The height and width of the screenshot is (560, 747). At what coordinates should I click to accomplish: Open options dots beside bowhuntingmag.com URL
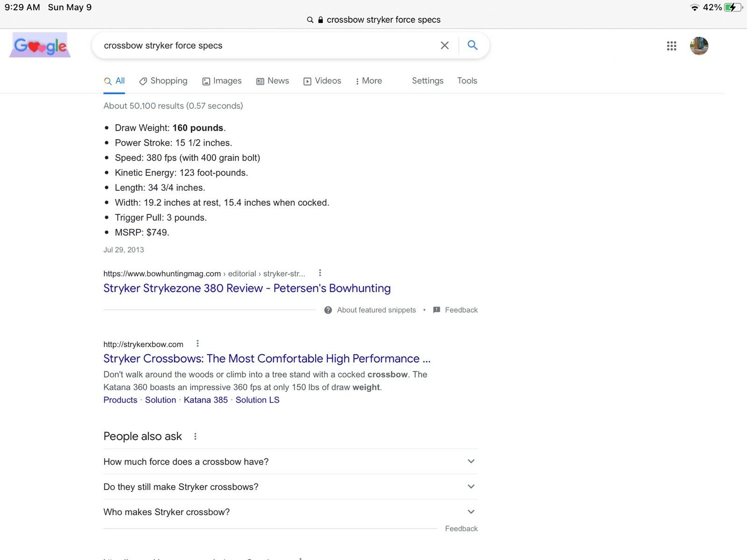tap(320, 273)
